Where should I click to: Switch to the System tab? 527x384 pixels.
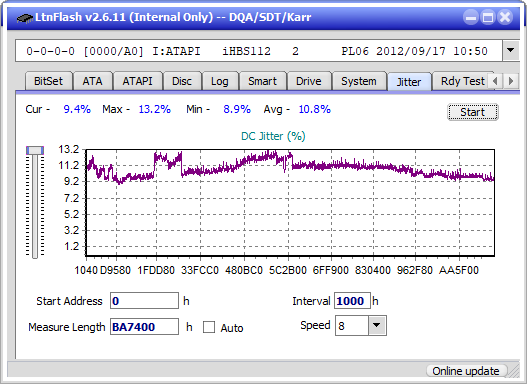359,81
